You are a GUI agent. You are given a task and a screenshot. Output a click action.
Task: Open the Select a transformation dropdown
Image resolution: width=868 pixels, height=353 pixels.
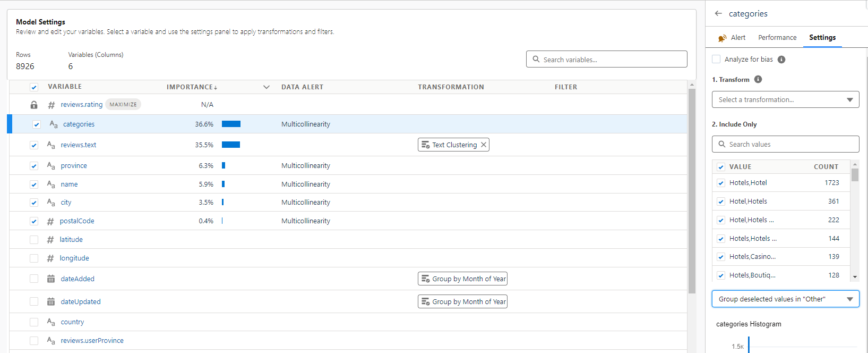[785, 100]
